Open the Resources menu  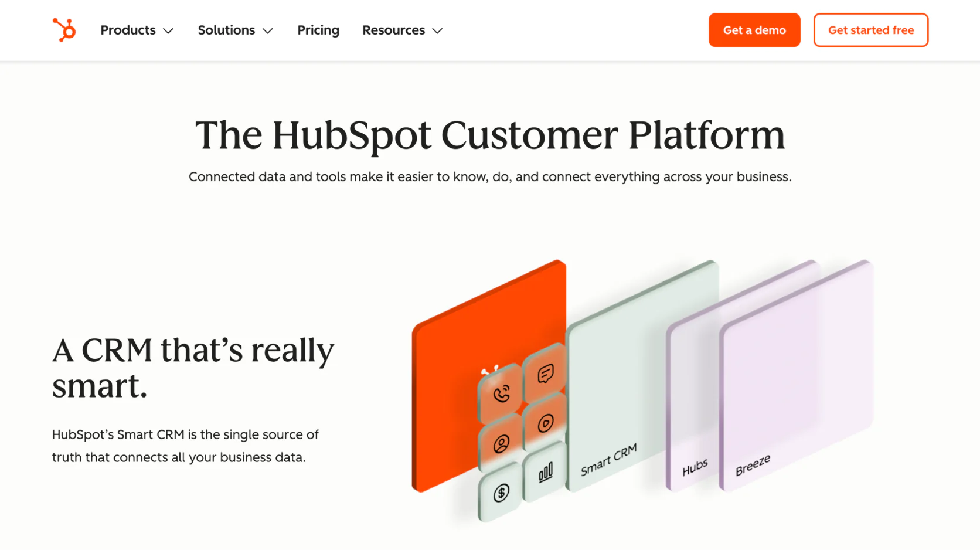tap(393, 30)
